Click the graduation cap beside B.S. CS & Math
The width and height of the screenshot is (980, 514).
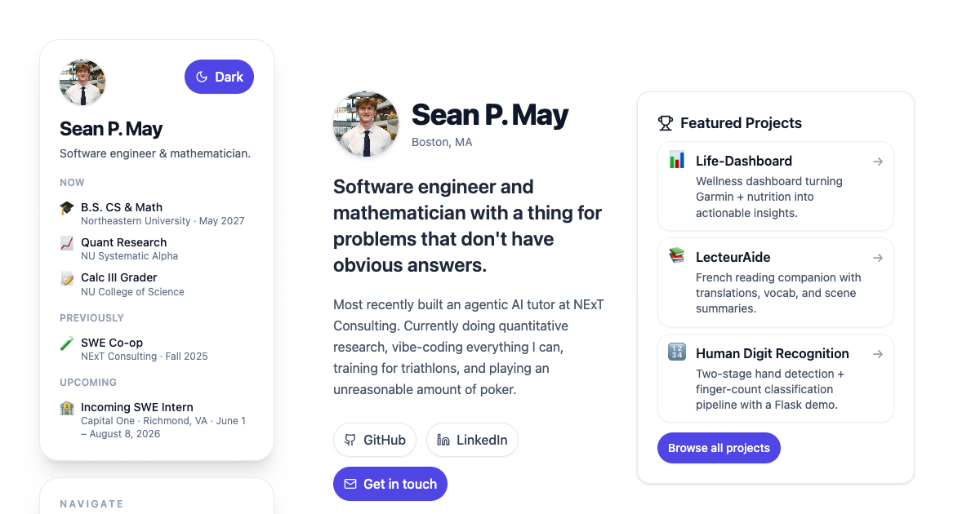(66, 207)
